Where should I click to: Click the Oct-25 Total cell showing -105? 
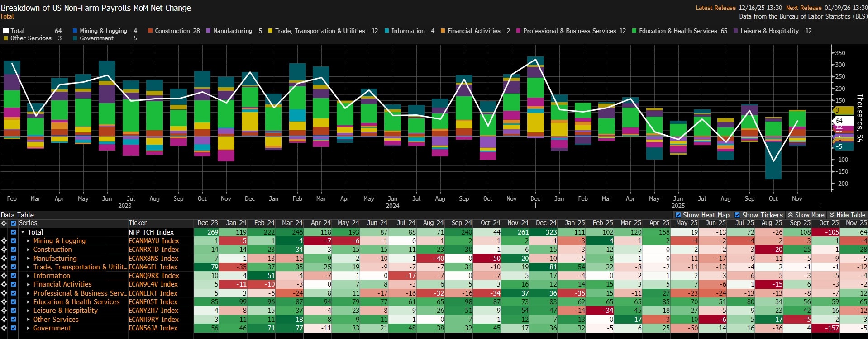pyautogui.click(x=826, y=232)
